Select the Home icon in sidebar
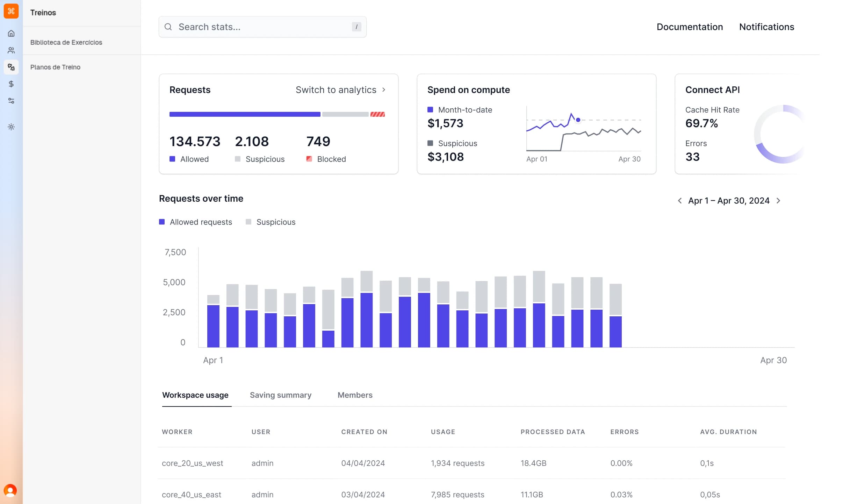 click(11, 33)
